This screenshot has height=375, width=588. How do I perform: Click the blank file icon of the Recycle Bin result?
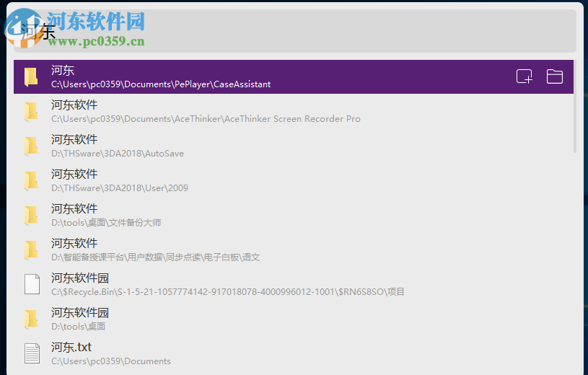pyautogui.click(x=32, y=284)
